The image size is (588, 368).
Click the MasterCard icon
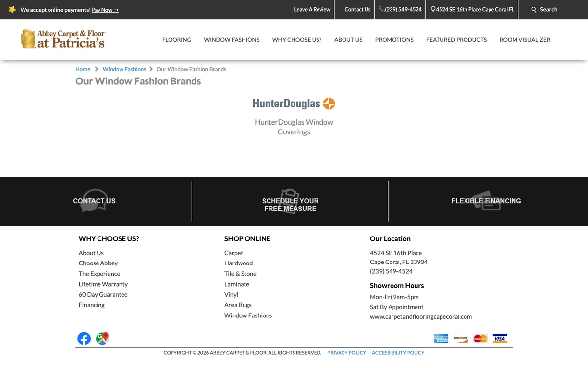click(x=480, y=339)
